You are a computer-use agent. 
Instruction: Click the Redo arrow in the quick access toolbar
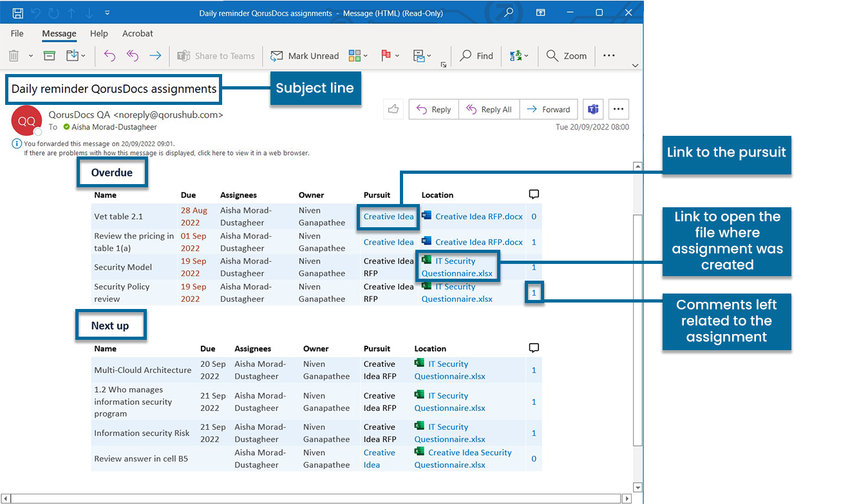coord(53,13)
